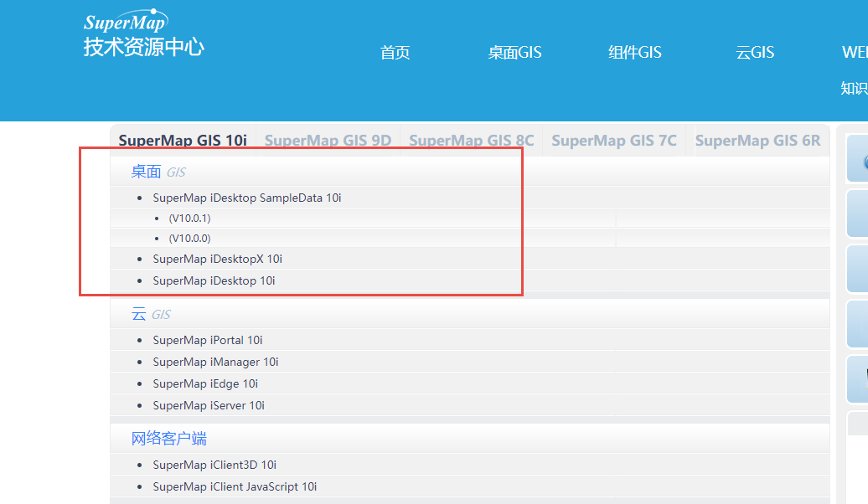Open SuperMap iClient JavaScript 10i link
Screen dimensions: 868x504
click(x=235, y=486)
